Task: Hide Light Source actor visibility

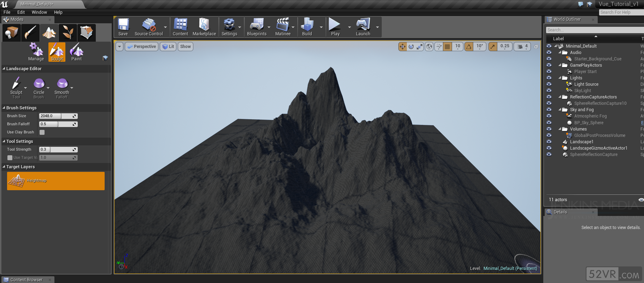Action: point(549,84)
